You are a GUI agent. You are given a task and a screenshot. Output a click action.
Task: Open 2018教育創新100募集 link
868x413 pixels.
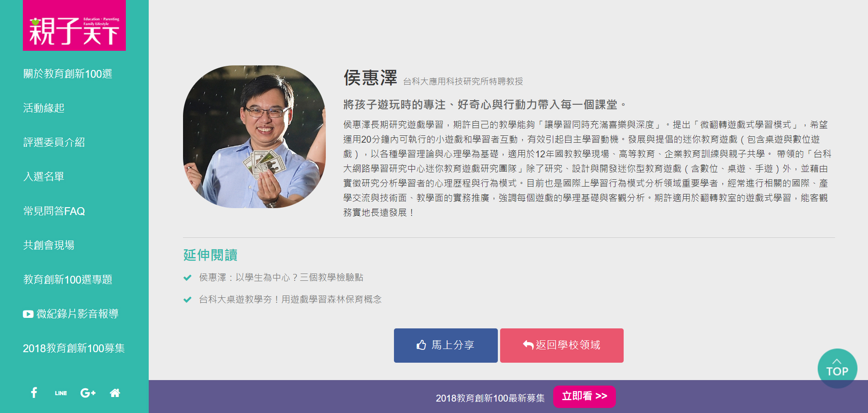tap(74, 348)
